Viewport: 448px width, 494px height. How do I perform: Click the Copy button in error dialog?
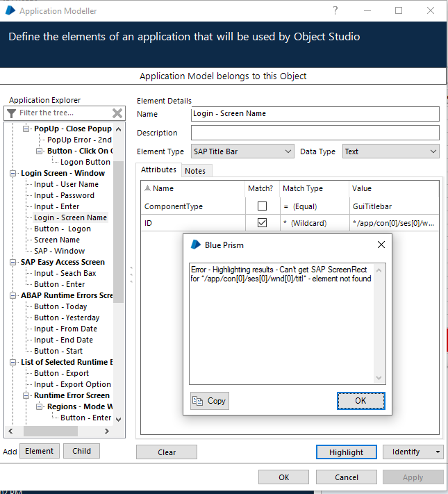pyautogui.click(x=210, y=401)
